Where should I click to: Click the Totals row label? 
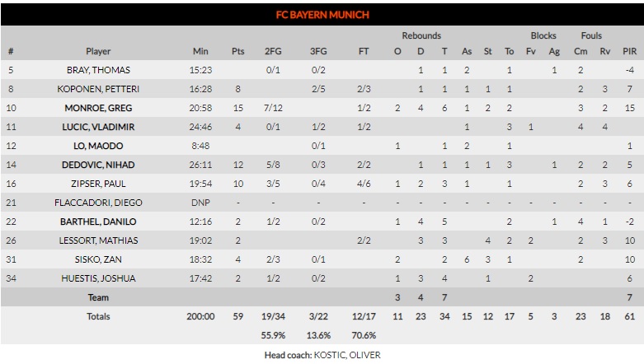pos(98,316)
